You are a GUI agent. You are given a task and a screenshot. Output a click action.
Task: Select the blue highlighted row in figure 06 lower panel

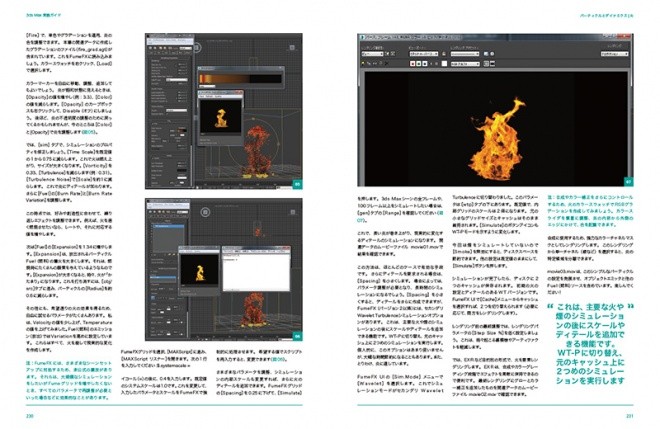163,277
